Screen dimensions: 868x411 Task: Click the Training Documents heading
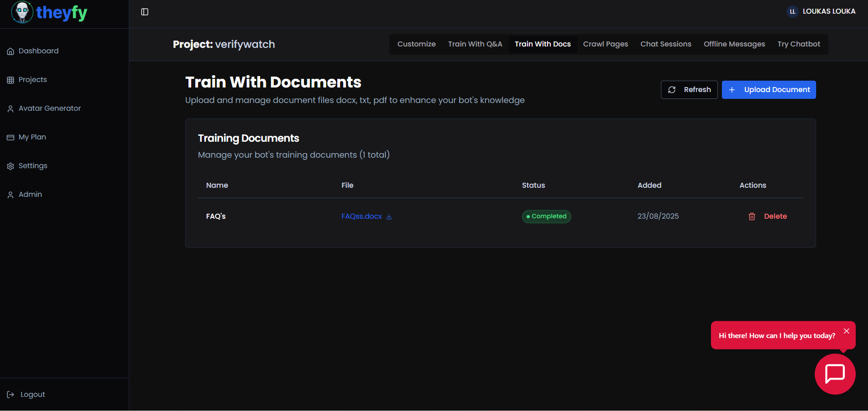tap(249, 139)
